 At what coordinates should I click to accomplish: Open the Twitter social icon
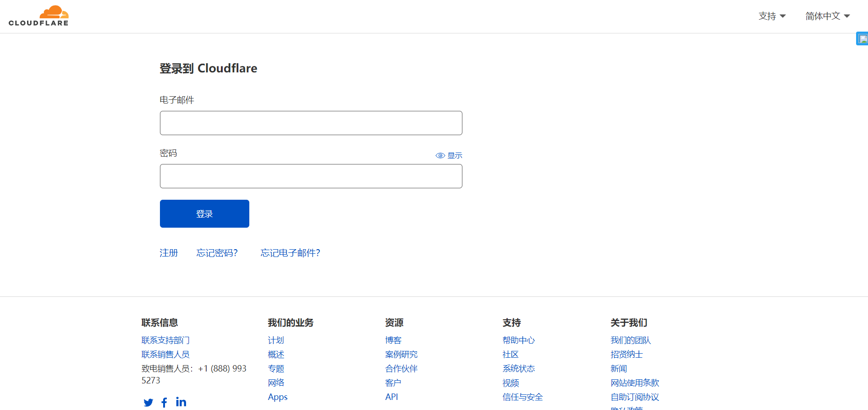coord(148,403)
